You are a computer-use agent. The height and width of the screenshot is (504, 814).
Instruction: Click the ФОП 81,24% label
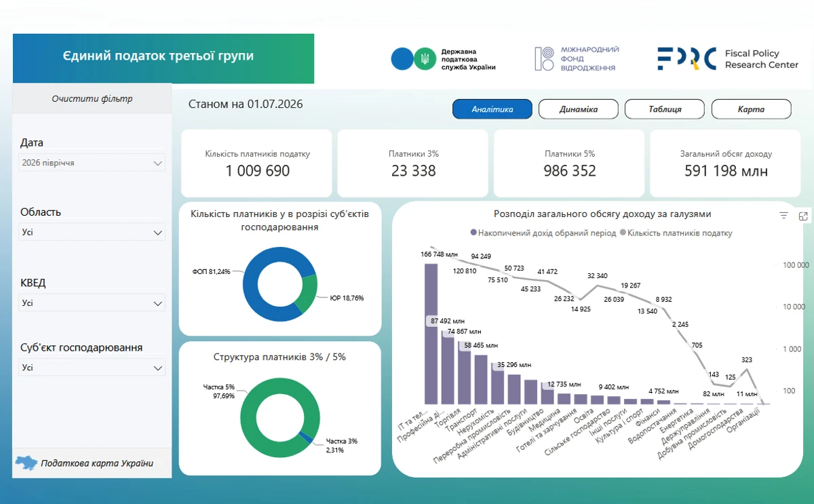[x=211, y=271]
